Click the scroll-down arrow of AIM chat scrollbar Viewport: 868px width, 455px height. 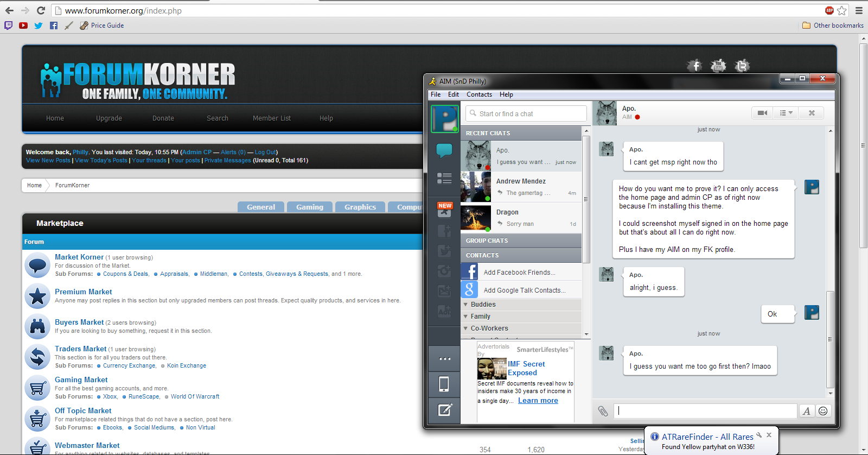pyautogui.click(x=830, y=393)
